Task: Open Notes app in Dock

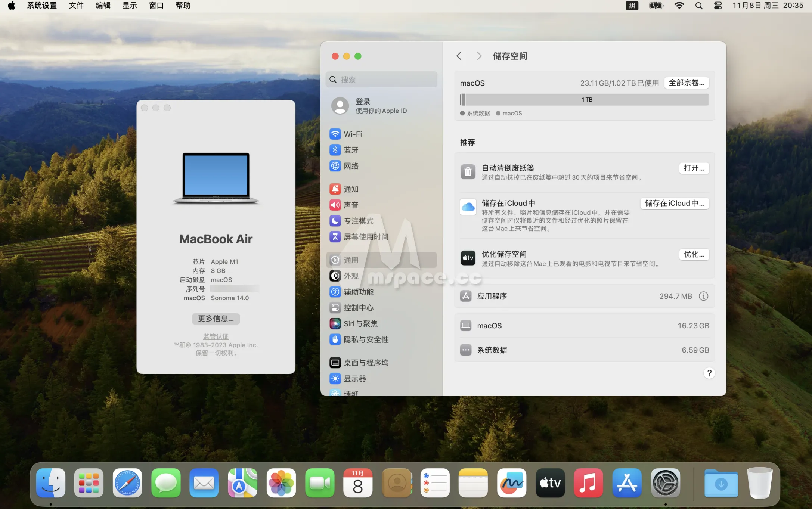Action: (473, 483)
